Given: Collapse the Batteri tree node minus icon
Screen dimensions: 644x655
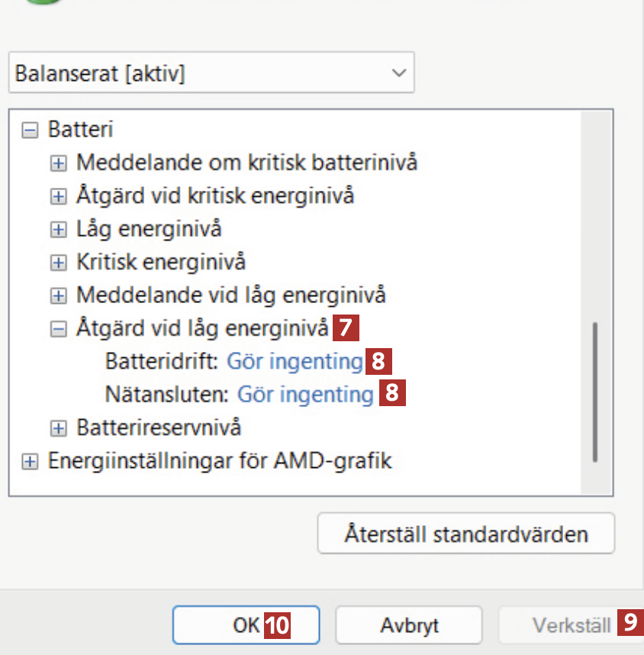Looking at the screenshot, I should (x=30, y=130).
